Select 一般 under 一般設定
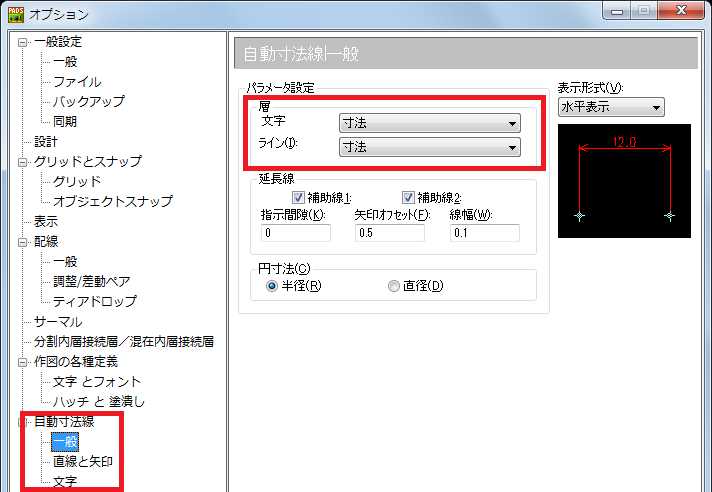712x492 pixels. point(65,62)
